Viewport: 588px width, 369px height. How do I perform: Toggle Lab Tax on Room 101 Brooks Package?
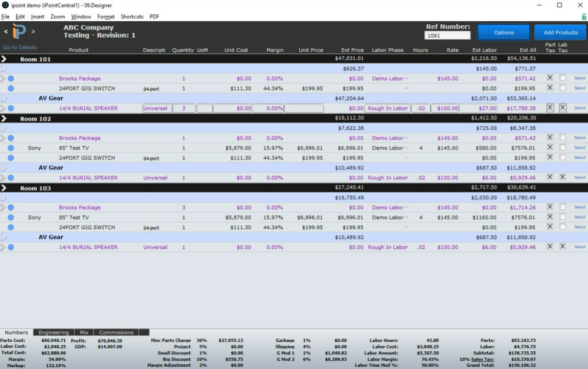(563, 78)
